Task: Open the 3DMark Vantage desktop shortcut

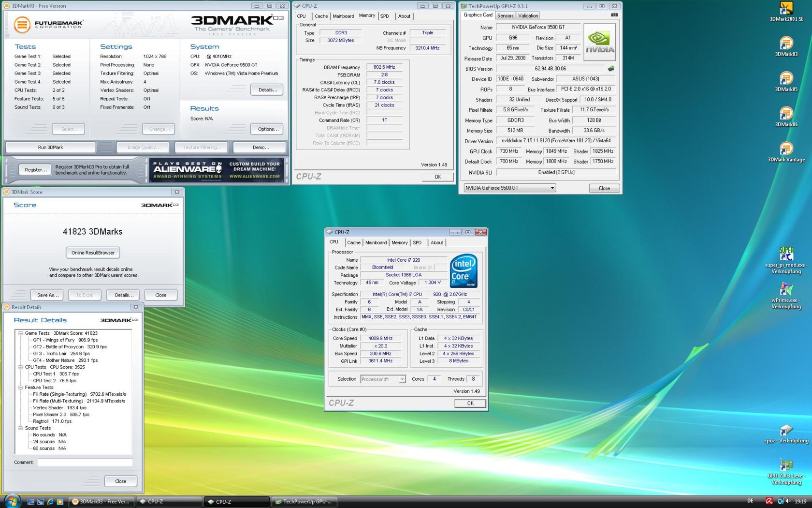Action: [786, 152]
